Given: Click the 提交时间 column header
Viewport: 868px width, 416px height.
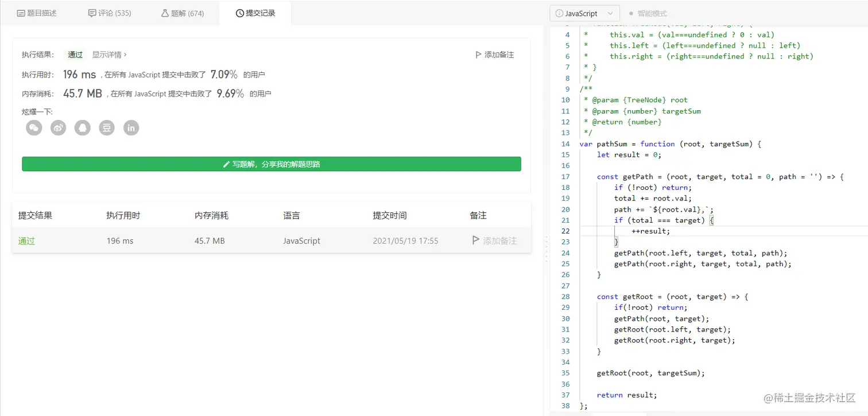Looking at the screenshot, I should (390, 215).
